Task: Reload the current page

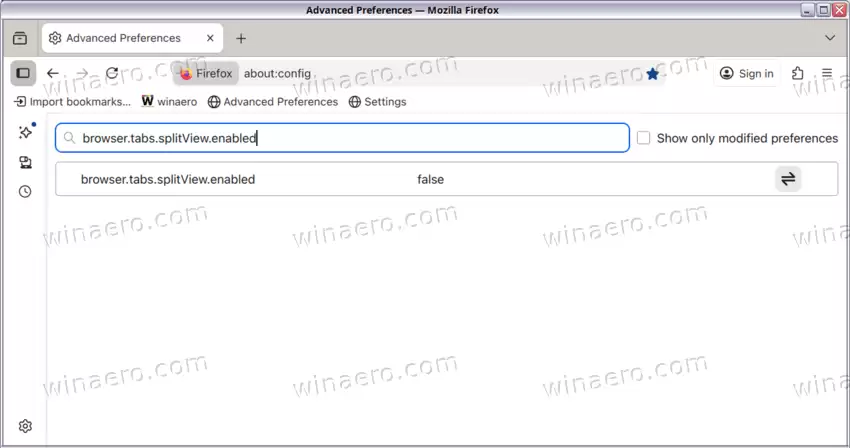Action: pyautogui.click(x=112, y=73)
